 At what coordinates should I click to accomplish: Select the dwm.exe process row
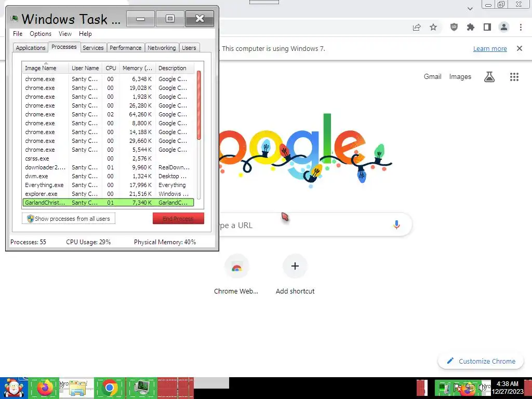coord(108,176)
